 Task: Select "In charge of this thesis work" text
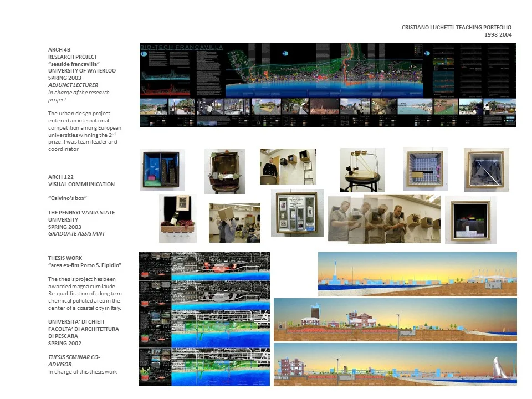pyautogui.click(x=83, y=371)
